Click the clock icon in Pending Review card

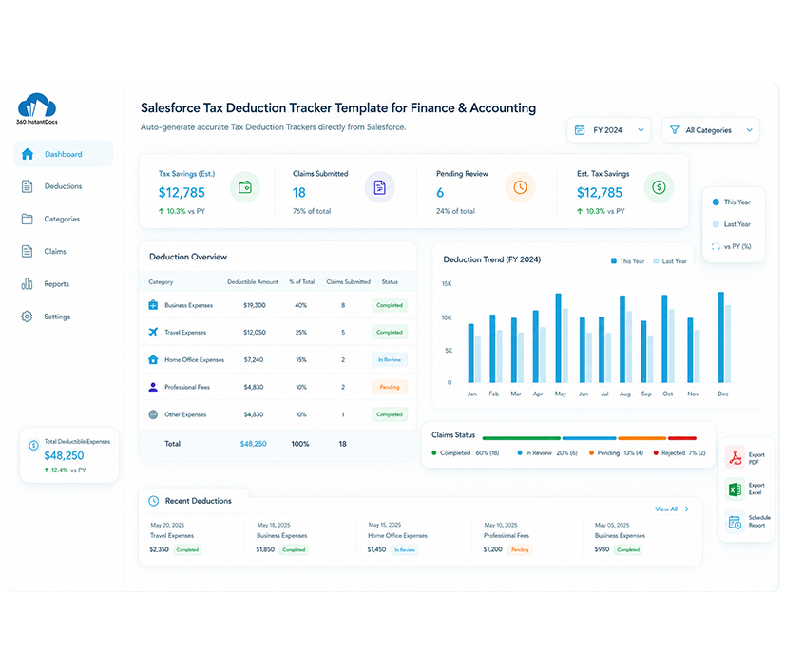[520, 188]
